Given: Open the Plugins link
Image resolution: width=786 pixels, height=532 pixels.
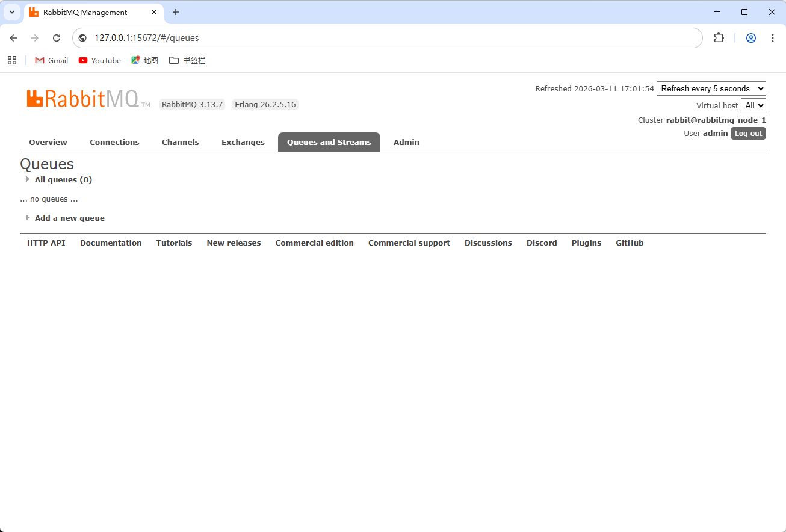Looking at the screenshot, I should pyautogui.click(x=586, y=243).
